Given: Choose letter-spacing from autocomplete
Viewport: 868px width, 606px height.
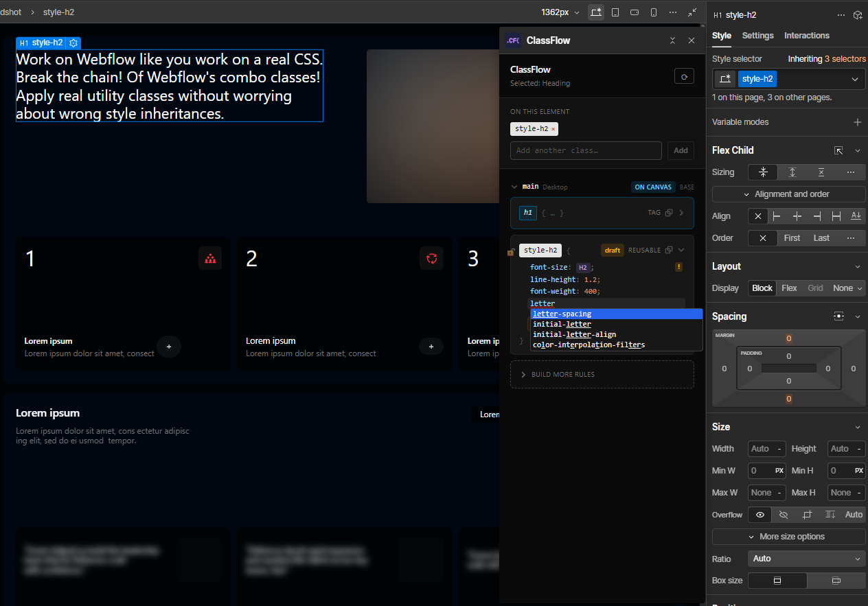Looking at the screenshot, I should pos(617,314).
